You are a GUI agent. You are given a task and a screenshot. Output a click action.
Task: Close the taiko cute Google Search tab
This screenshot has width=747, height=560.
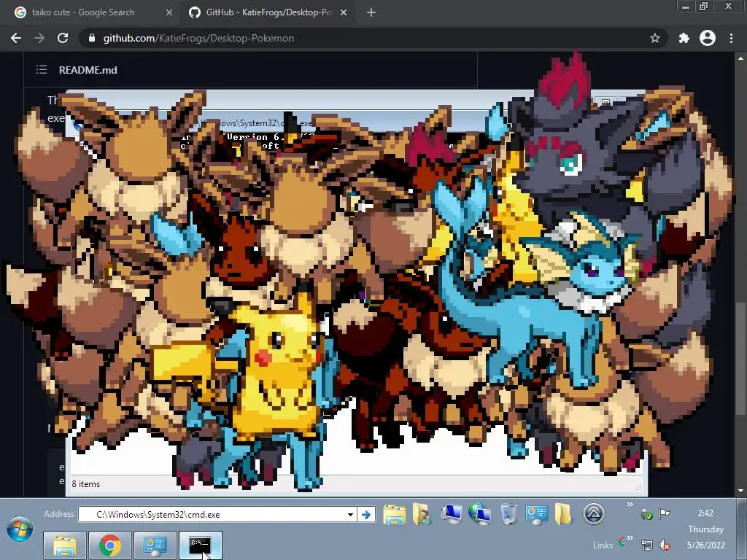click(169, 13)
